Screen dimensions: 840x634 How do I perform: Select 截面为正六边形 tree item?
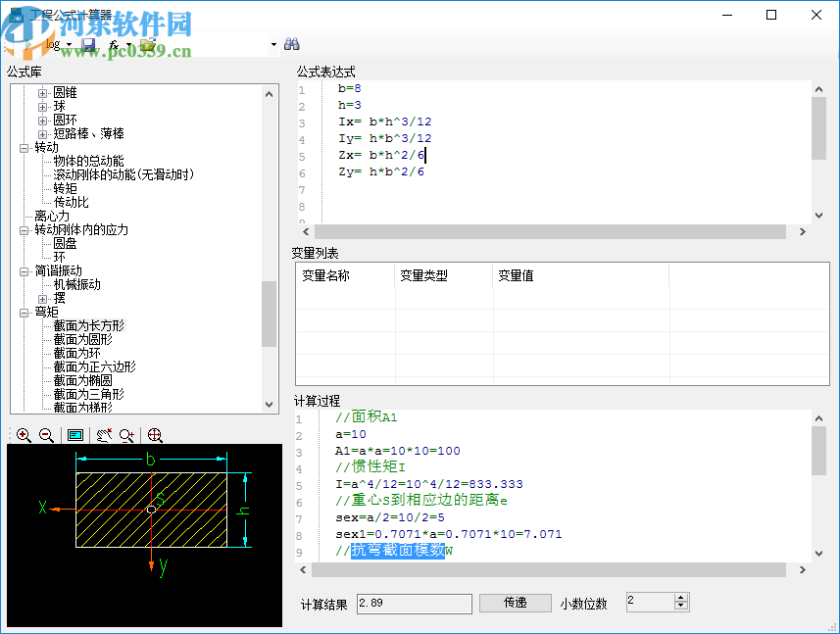pos(94,366)
